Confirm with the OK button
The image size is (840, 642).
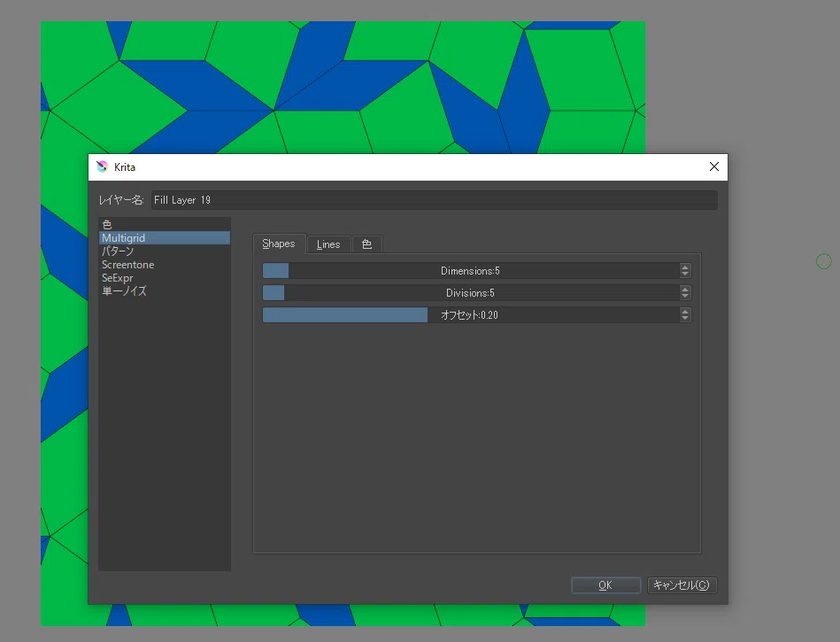coord(606,585)
